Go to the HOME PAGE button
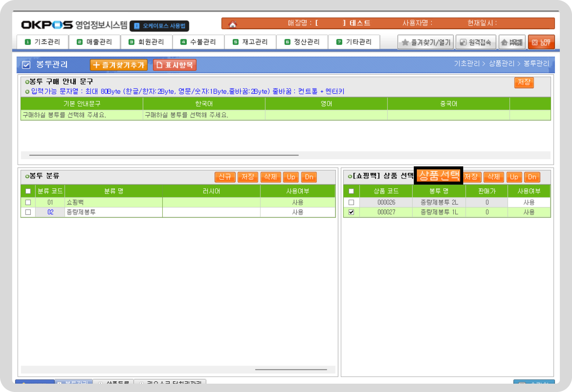Image resolution: width=572 pixels, height=392 pixels. pyautogui.click(x=512, y=42)
